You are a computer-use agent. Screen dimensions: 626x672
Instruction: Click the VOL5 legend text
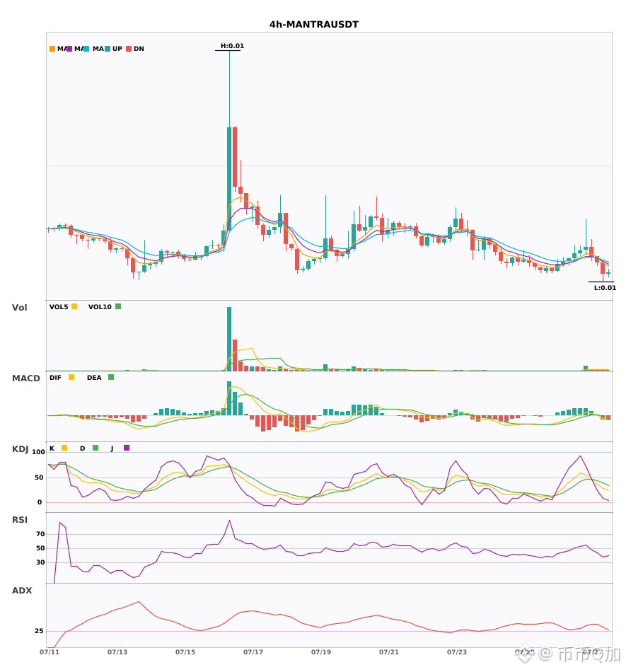[59, 307]
